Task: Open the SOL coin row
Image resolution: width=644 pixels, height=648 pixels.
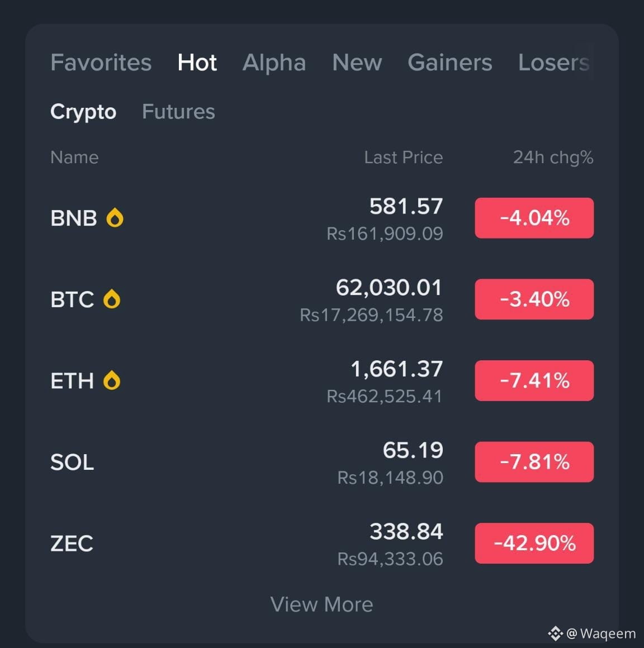Action: click(x=322, y=462)
